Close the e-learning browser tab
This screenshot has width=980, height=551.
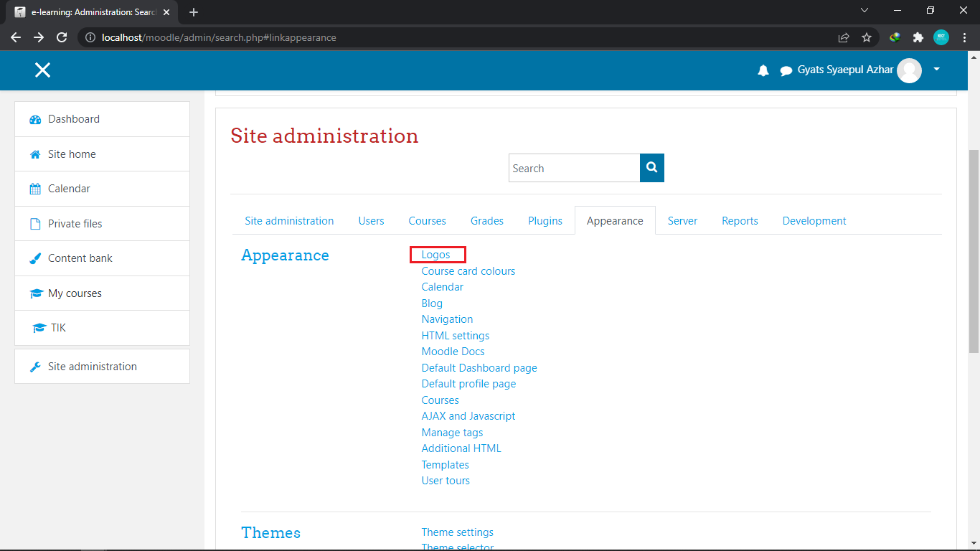[166, 12]
